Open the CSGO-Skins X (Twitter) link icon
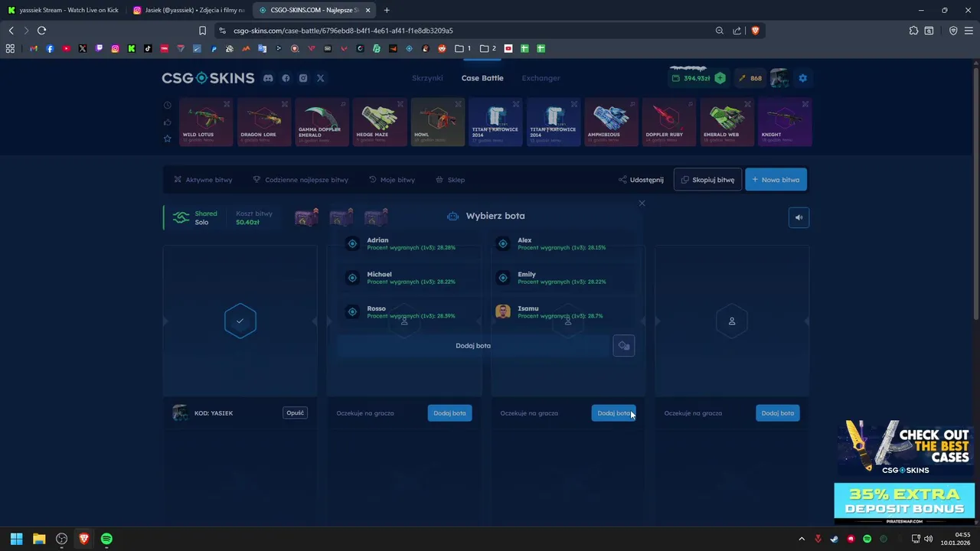 [x=321, y=78]
